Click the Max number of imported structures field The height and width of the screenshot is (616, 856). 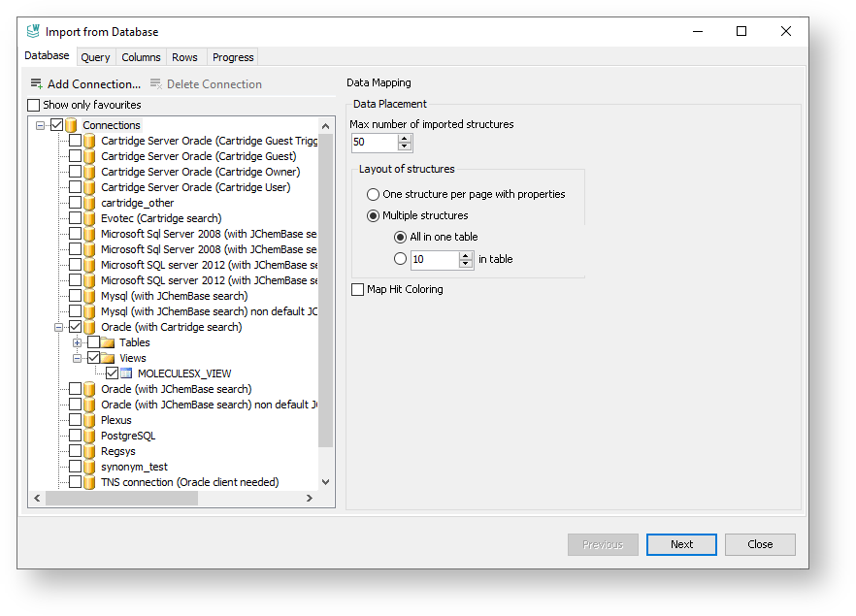[x=374, y=143]
